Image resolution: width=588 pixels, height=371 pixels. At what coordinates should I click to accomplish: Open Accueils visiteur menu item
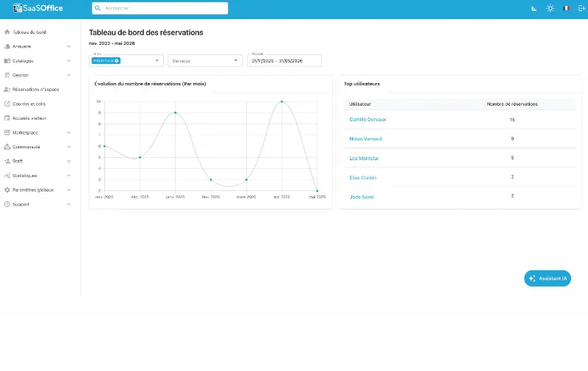pos(29,118)
